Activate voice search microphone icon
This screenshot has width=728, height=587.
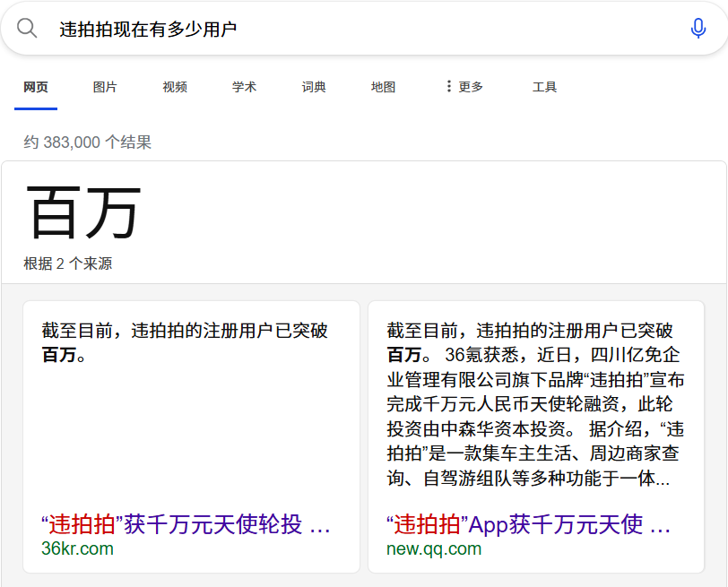tap(698, 29)
